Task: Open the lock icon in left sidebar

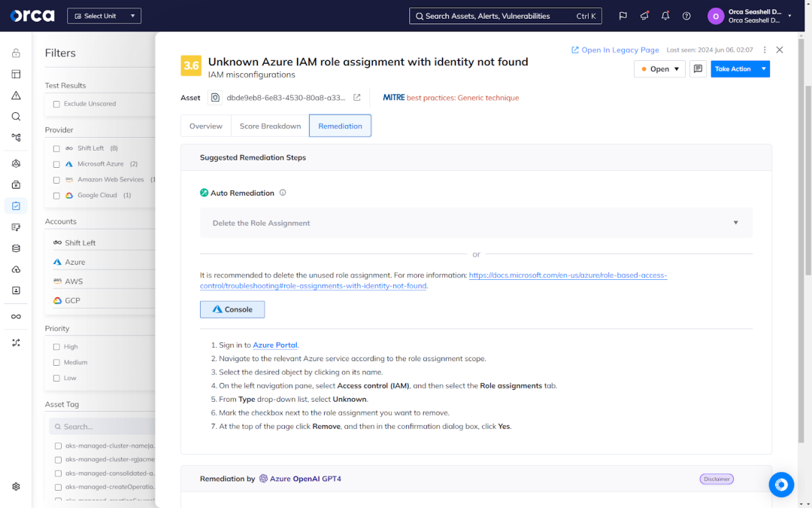Action: pyautogui.click(x=16, y=53)
